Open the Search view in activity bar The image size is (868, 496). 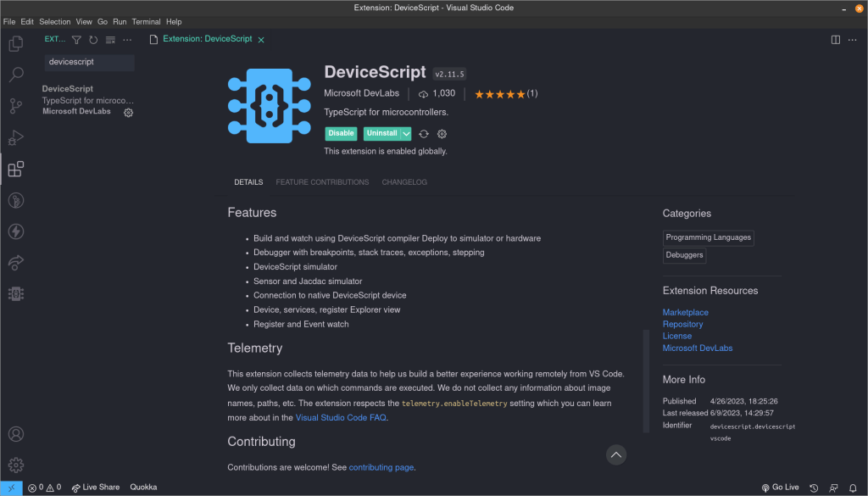coord(16,74)
